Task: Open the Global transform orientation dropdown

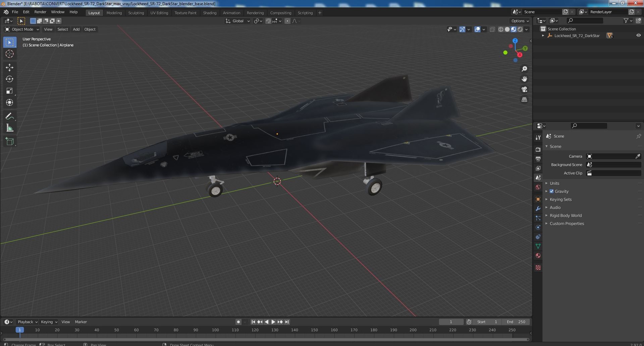Action: pos(238,21)
